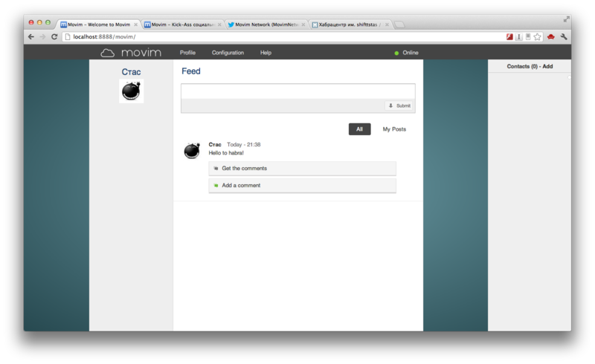This screenshot has height=364, width=595.
Task: Expand Add a comment on the post
Action: pyautogui.click(x=302, y=186)
